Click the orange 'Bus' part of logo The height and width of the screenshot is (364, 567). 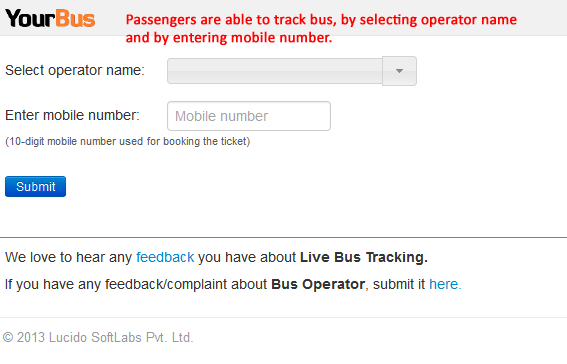pos(76,18)
